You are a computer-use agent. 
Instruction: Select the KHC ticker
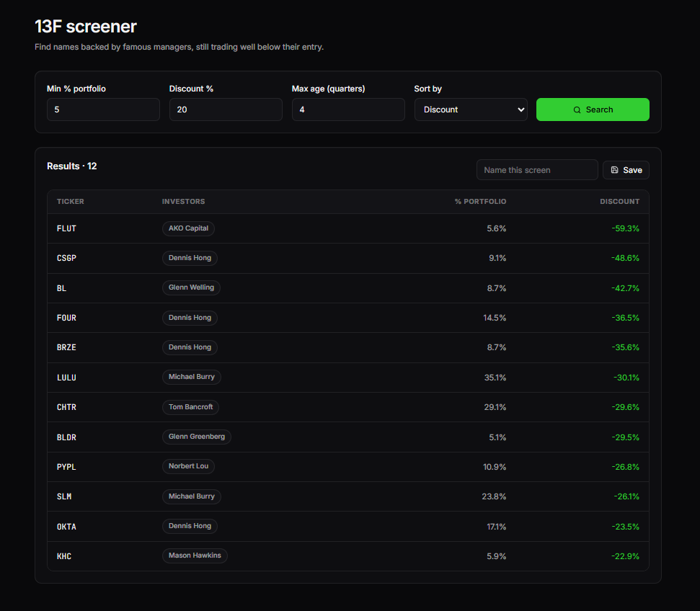pyautogui.click(x=64, y=556)
